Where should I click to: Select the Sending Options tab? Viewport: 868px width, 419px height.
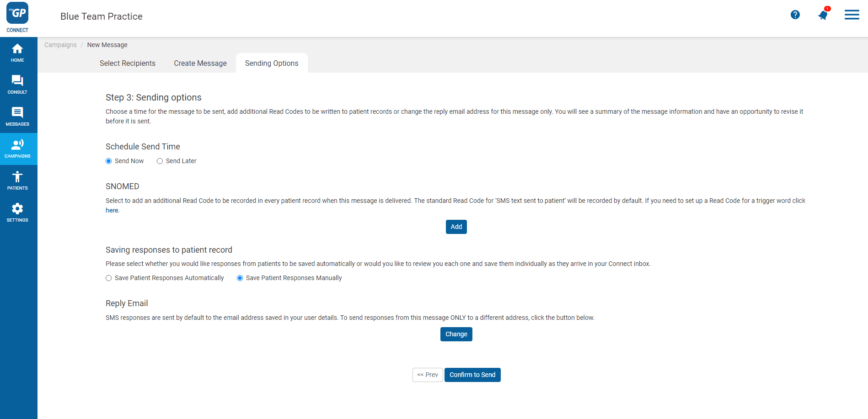coord(272,63)
